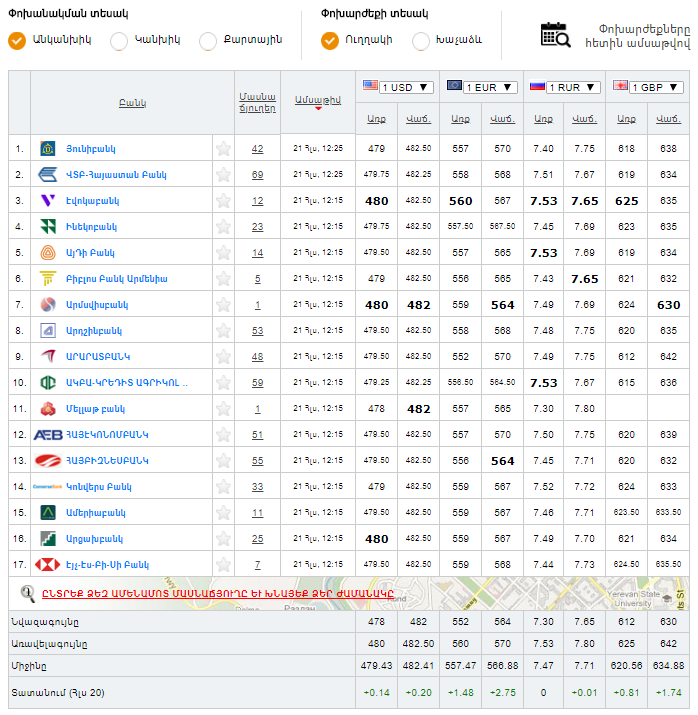Click the Ամերիաբանկ logo icon
698x715 pixels.
(x=48, y=513)
